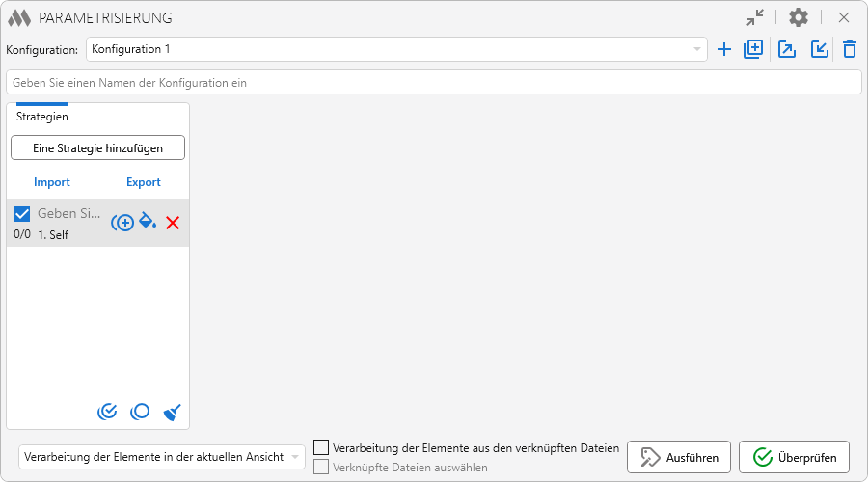
Task: Open the paint bucket color fill
Action: [148, 221]
